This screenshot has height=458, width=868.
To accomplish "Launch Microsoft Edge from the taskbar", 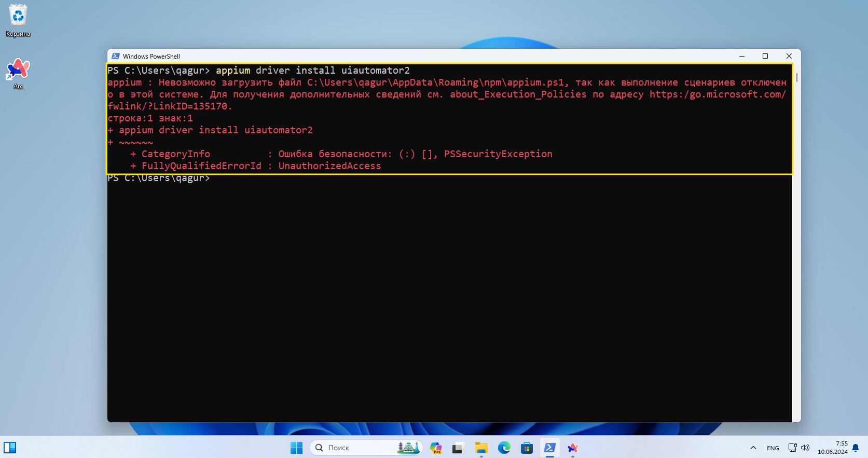I will 504,448.
